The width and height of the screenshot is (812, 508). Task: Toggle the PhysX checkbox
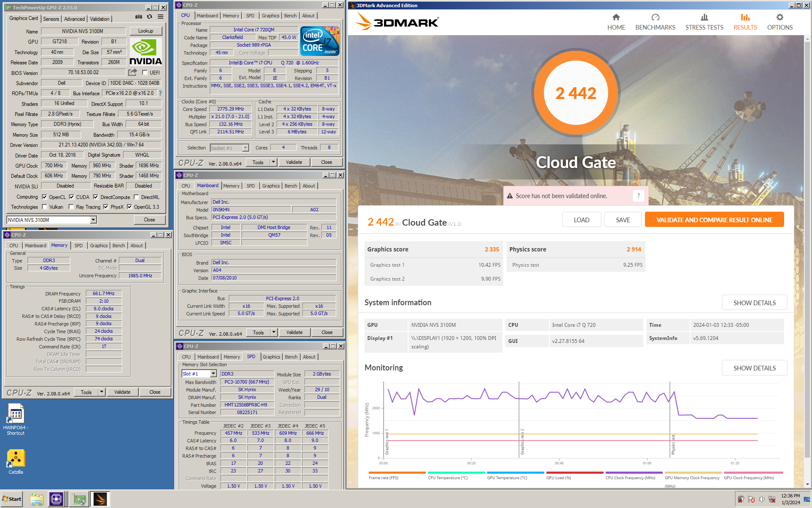point(106,207)
